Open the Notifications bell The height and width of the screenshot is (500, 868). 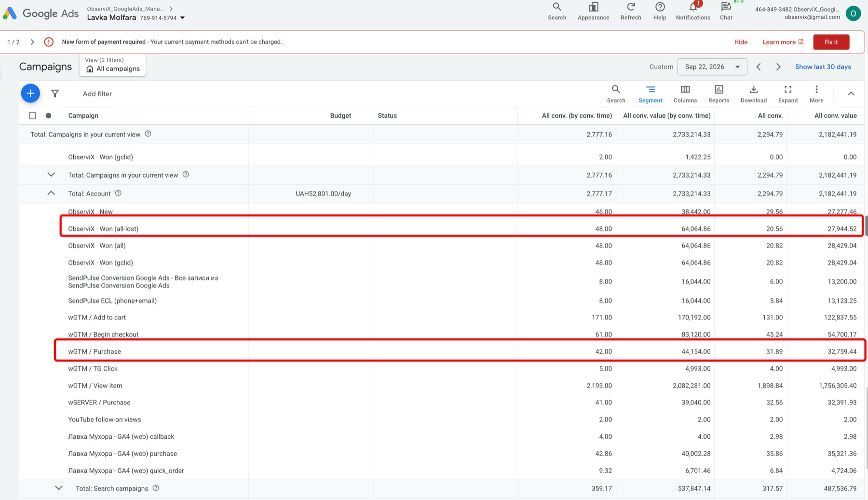[693, 11]
